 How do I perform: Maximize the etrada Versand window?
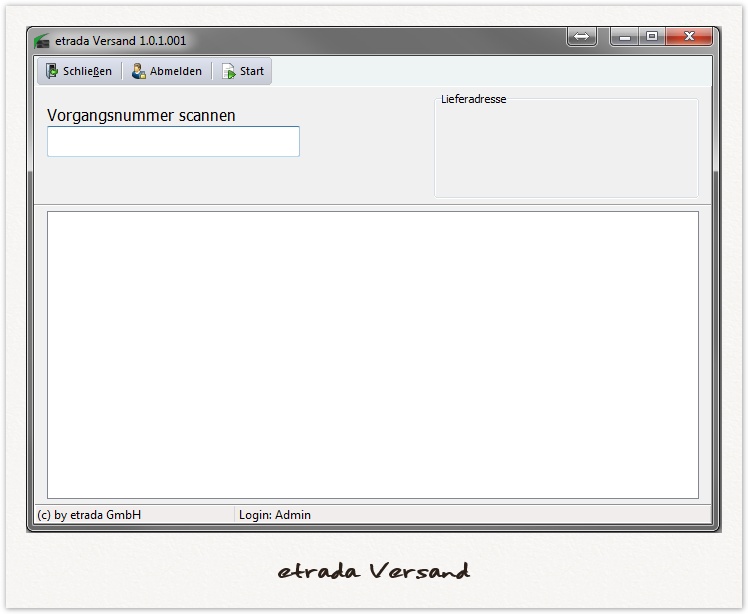[x=652, y=37]
